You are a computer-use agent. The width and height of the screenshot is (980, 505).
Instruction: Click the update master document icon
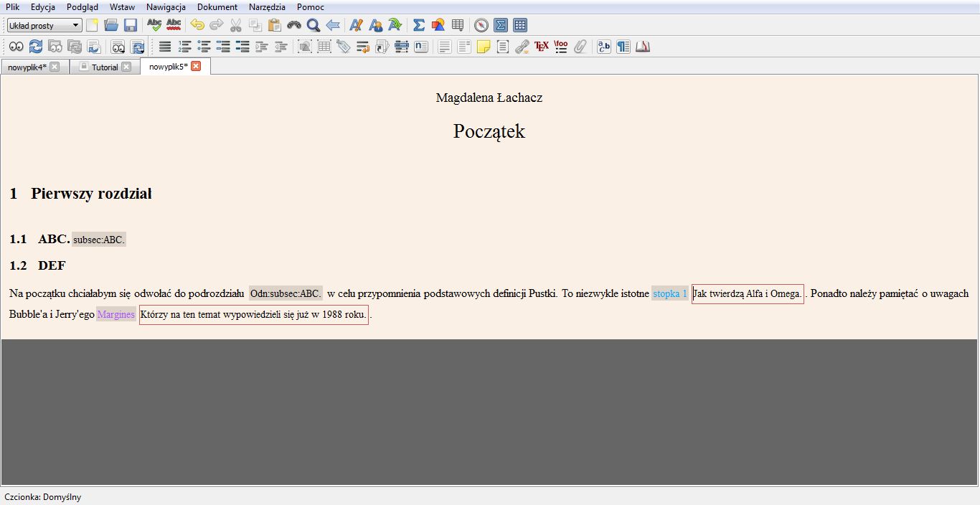[75, 47]
